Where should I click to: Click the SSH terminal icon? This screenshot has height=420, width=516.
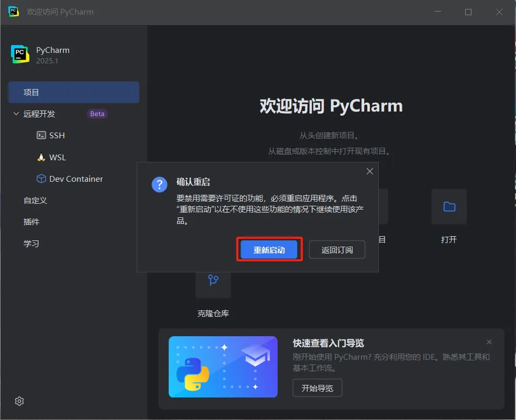[41, 135]
